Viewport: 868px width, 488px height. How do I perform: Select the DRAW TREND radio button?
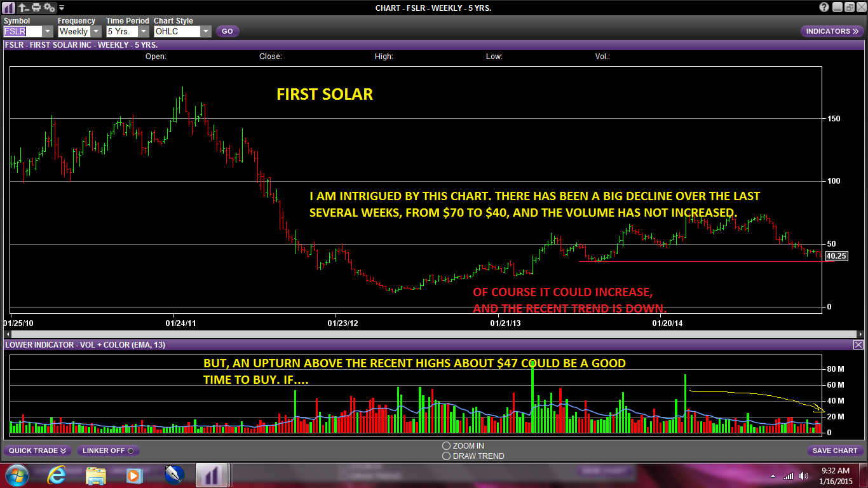(x=446, y=456)
